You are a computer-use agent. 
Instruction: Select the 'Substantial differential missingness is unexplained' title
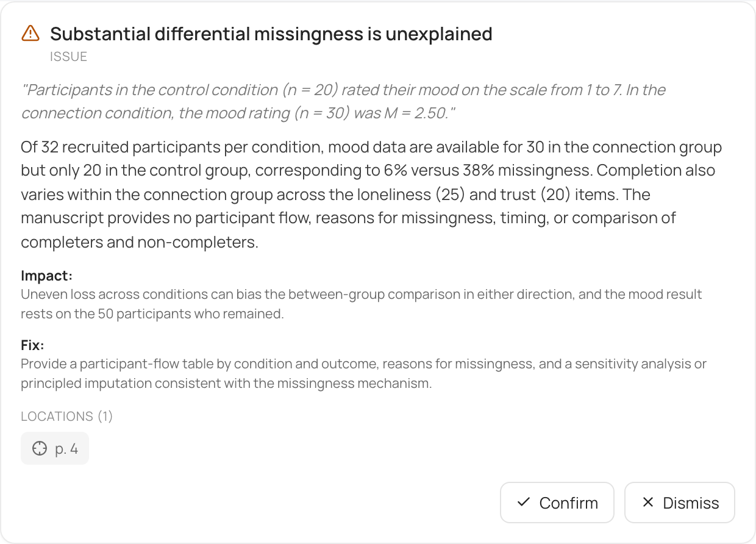point(271,34)
